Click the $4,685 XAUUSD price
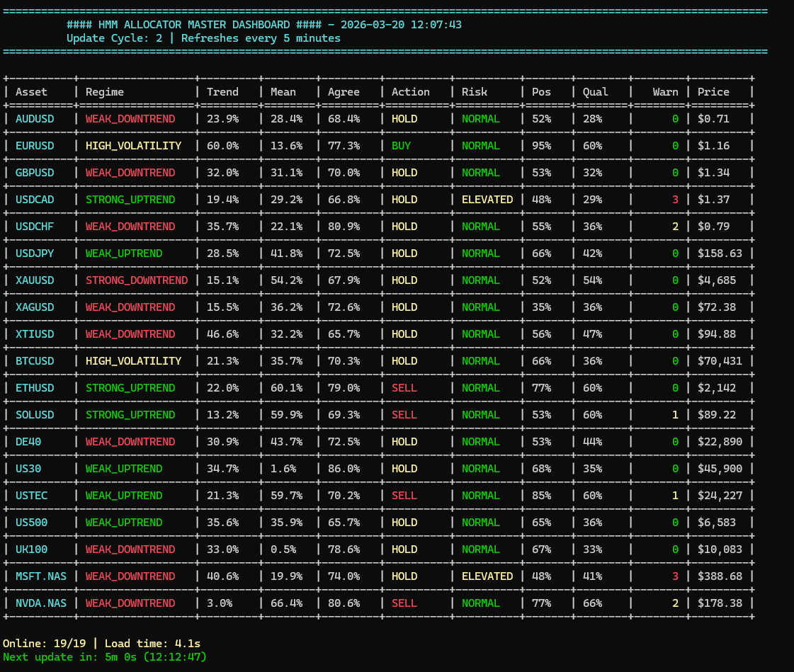The image size is (794, 672). point(717,280)
